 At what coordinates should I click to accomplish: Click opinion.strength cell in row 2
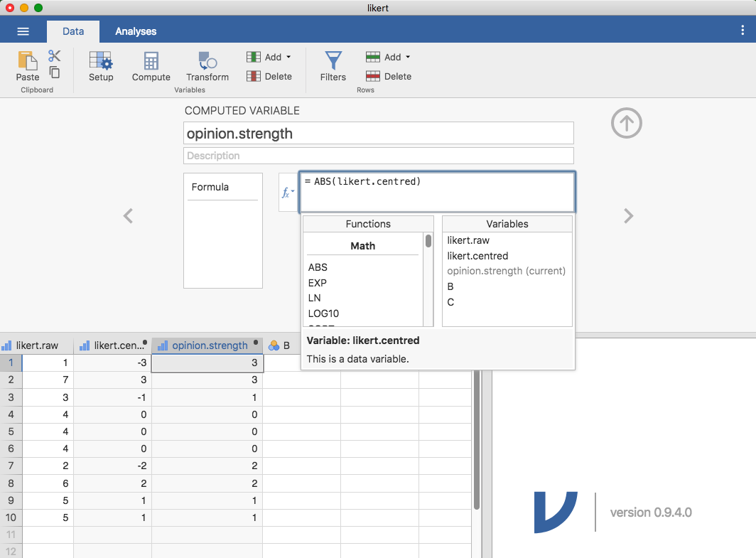pyautogui.click(x=207, y=380)
